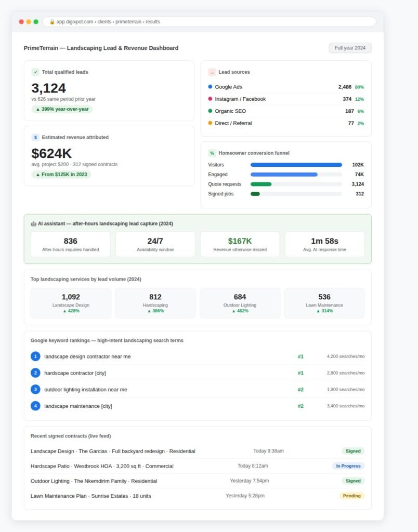The height and width of the screenshot is (532, 418).
Task: Click the robot icon in AI assistant header
Action: coord(33,224)
